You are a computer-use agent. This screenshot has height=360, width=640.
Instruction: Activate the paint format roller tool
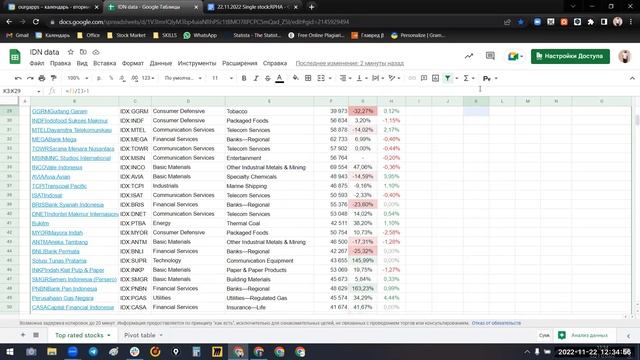pos(53,78)
